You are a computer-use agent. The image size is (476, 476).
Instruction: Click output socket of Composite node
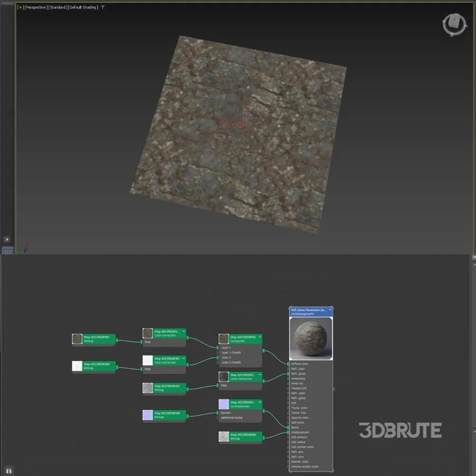[x=263, y=351]
